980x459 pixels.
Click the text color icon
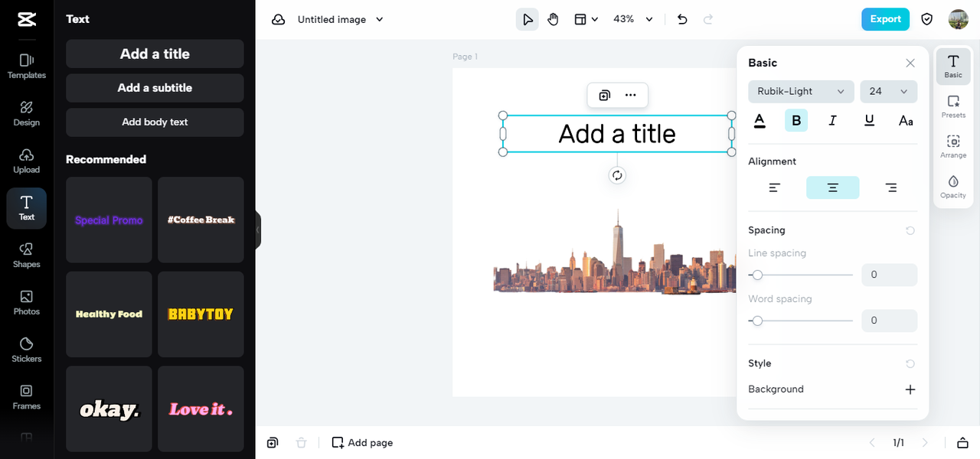point(759,120)
